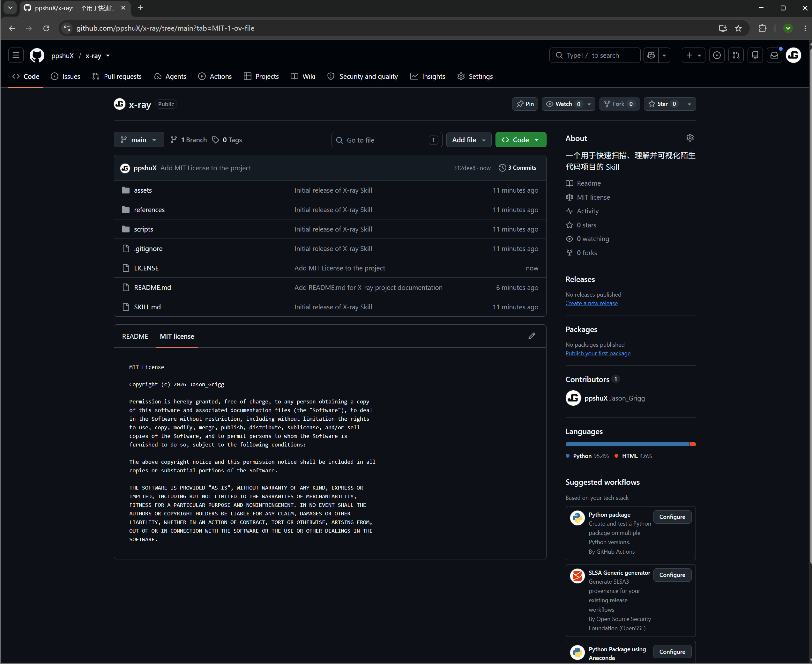The image size is (812, 664).
Task: Switch to the Pull requests tab
Action: pos(117,77)
